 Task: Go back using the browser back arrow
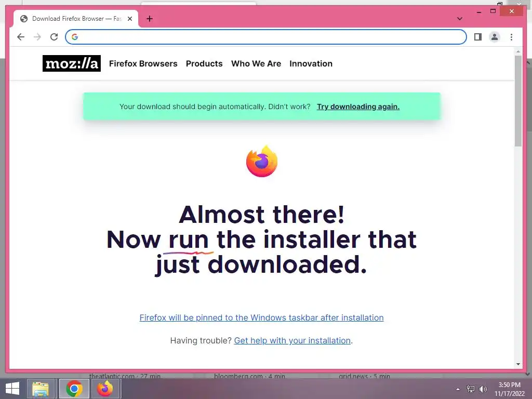tap(21, 37)
